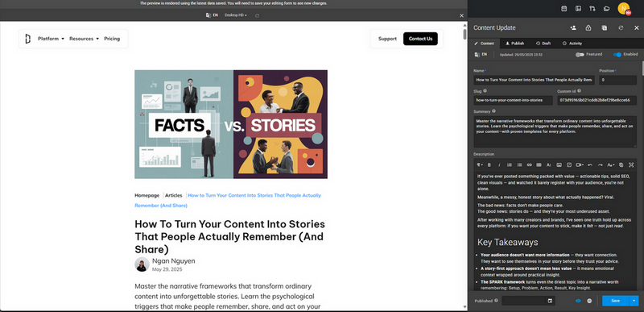The image size is (644, 312).
Task: Insert unordered list in Description editor
Action: point(519,164)
